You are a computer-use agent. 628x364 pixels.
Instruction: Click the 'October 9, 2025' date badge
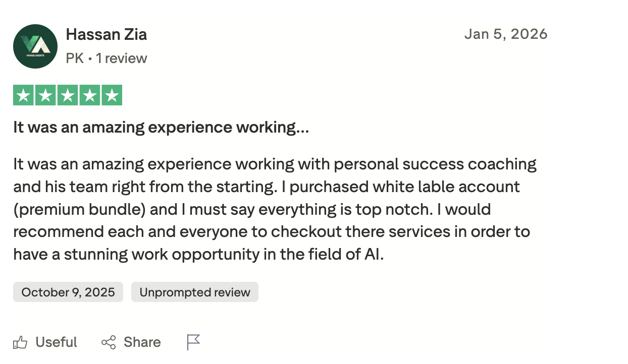68,292
